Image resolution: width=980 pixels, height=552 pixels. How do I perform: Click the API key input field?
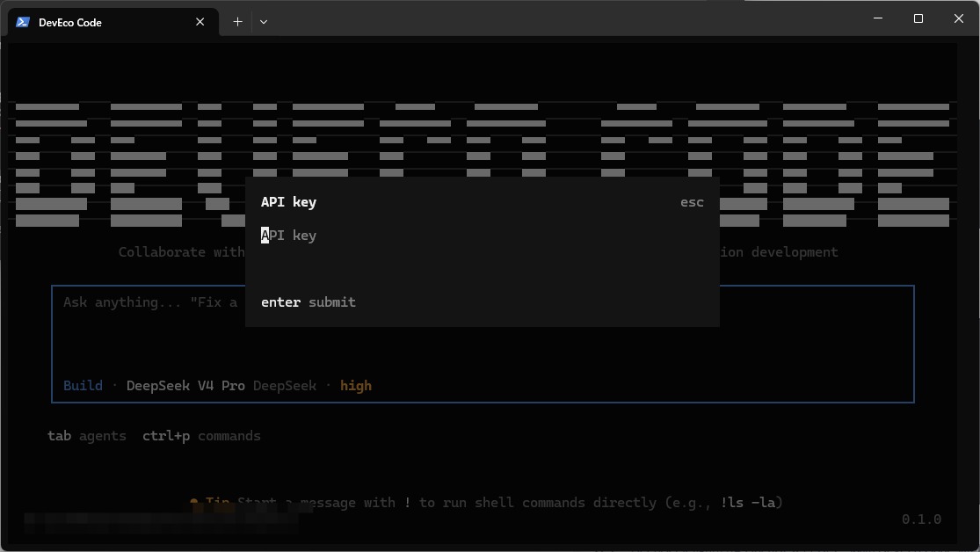point(482,236)
